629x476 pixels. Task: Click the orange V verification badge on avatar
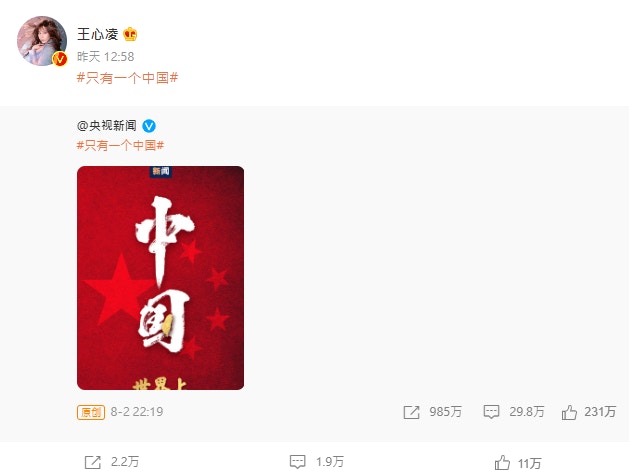coord(60,59)
